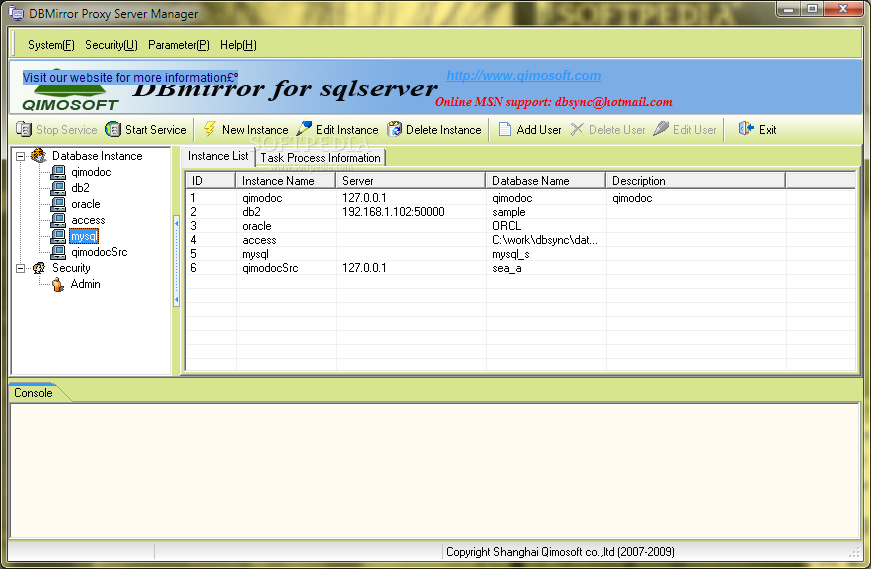Sort by Server column header
The height and width of the screenshot is (569, 871).
(411, 181)
